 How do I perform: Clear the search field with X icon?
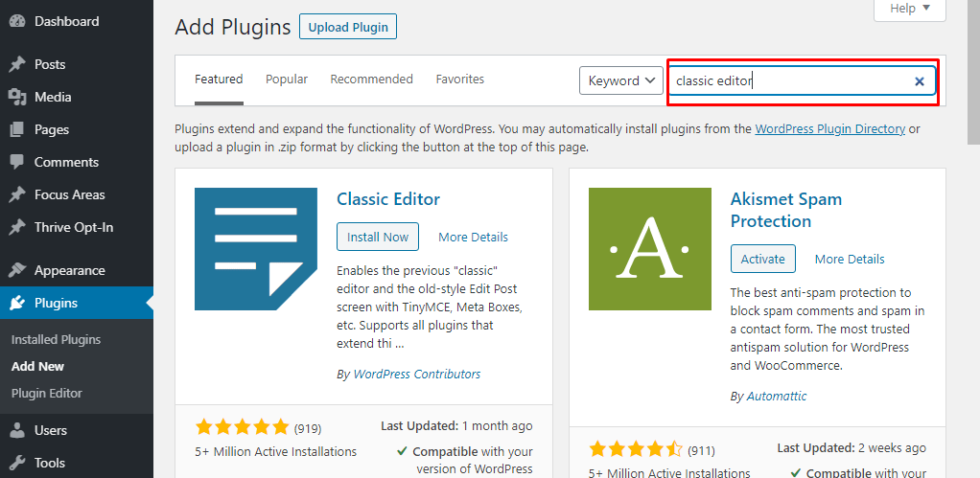click(x=920, y=81)
